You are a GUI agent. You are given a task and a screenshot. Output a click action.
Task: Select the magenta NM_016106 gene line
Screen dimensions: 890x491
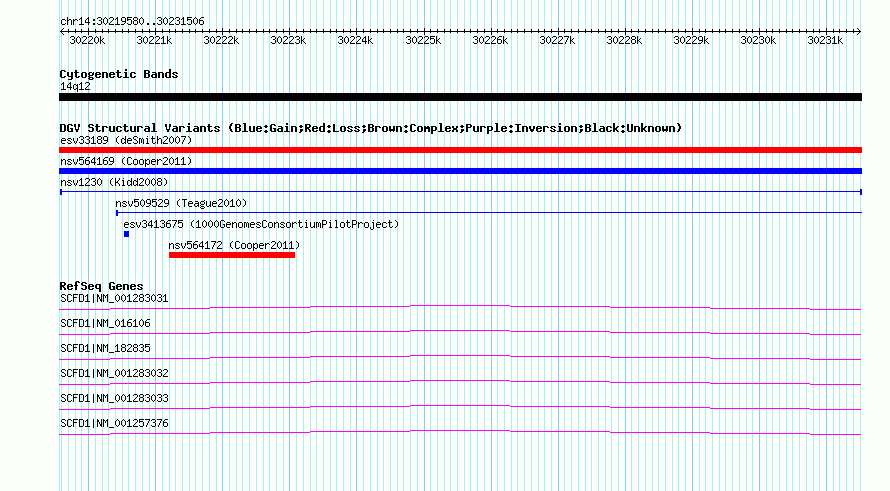pyautogui.click(x=460, y=332)
